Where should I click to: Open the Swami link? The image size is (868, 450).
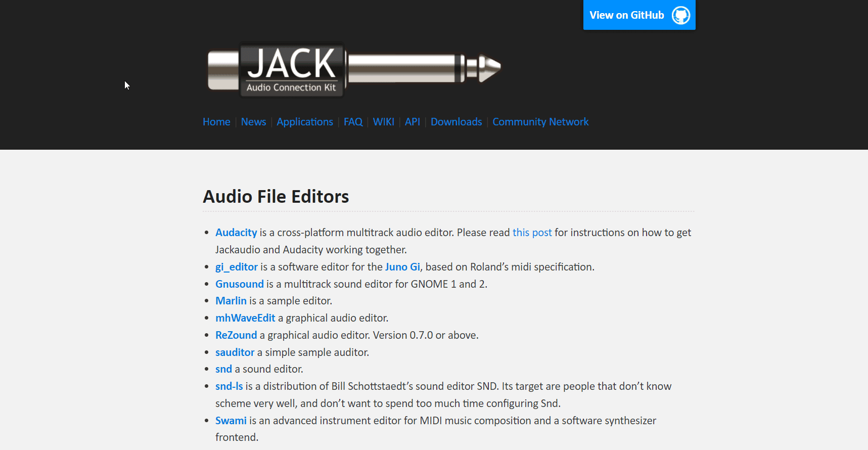[x=231, y=421]
